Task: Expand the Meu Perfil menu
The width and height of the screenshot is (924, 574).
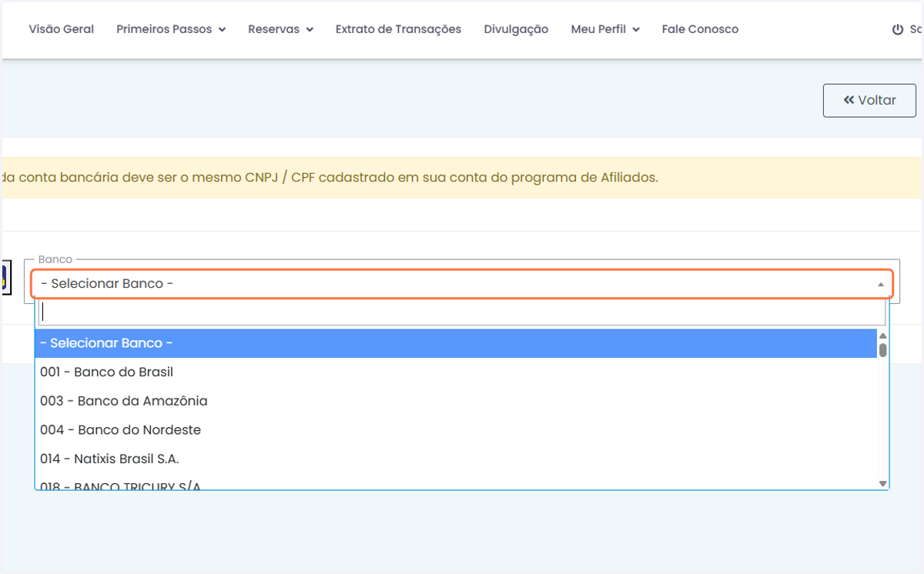Action: tap(605, 29)
